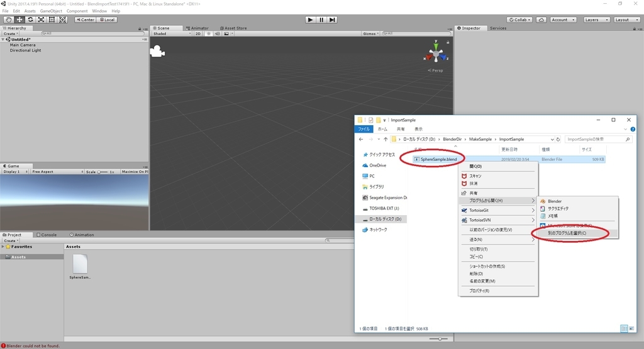
Task: Open the Gizmos dropdown in Scene view
Action: point(371,34)
